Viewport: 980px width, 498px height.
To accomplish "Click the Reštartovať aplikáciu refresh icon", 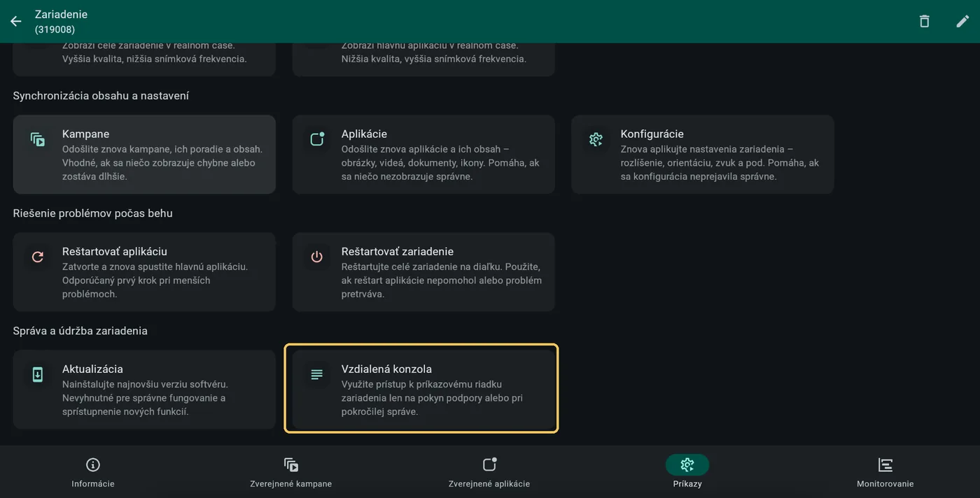I will tap(38, 257).
